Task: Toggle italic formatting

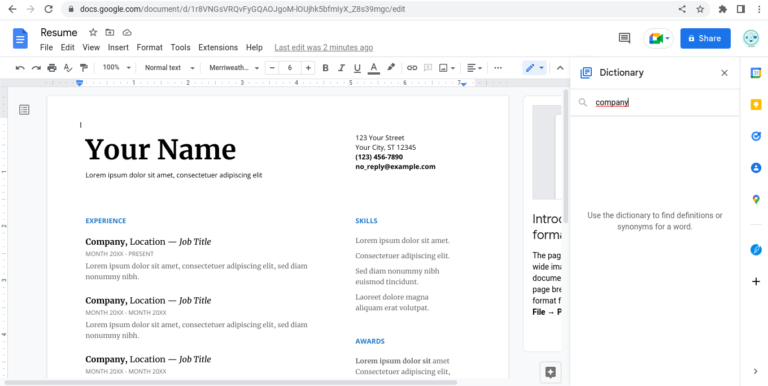Action: (341, 68)
